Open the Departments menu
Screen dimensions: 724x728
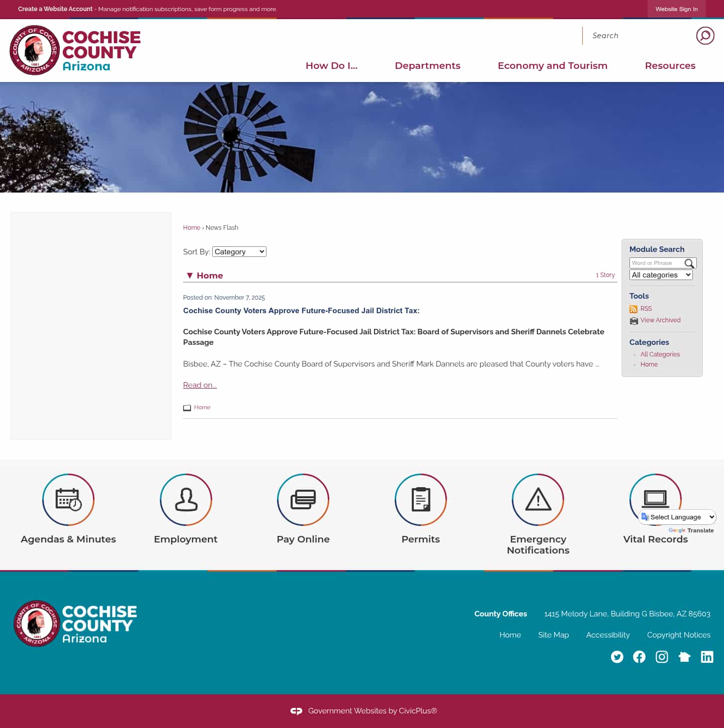click(427, 65)
